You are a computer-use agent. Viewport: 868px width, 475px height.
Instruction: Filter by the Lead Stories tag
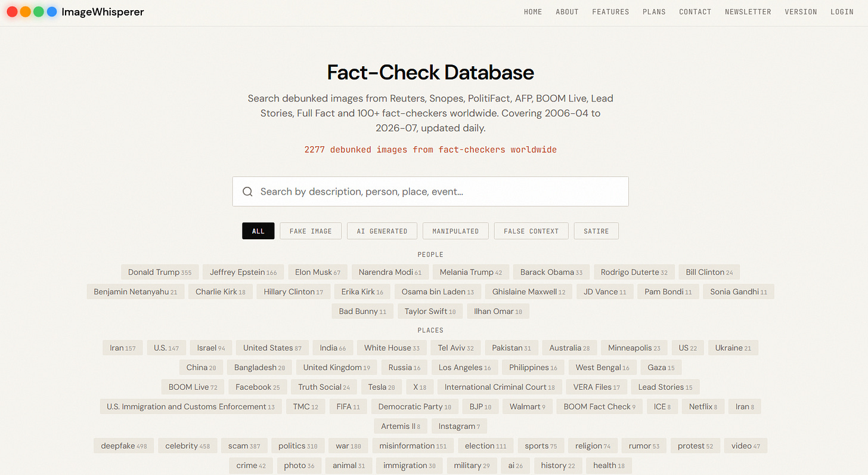click(x=665, y=387)
